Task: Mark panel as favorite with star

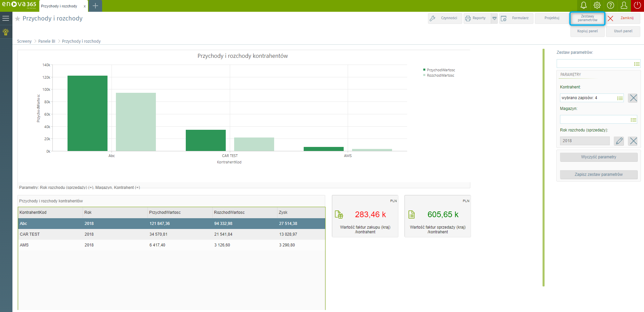Action: click(17, 19)
